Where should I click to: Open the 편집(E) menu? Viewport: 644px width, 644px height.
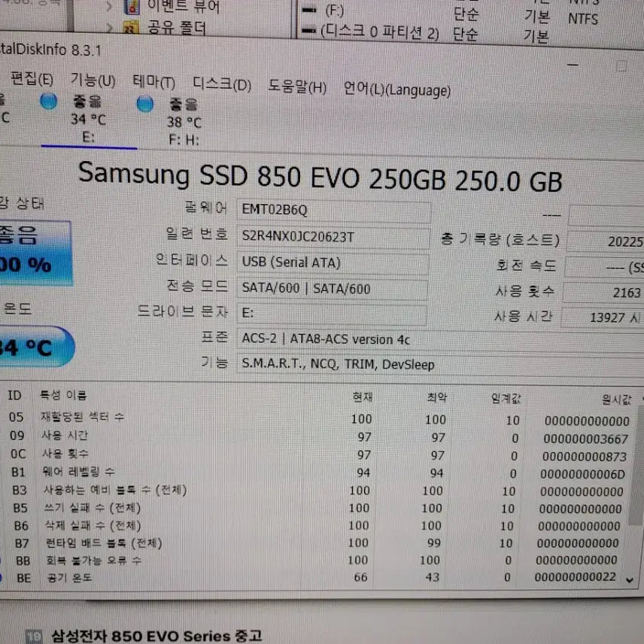click(32, 78)
